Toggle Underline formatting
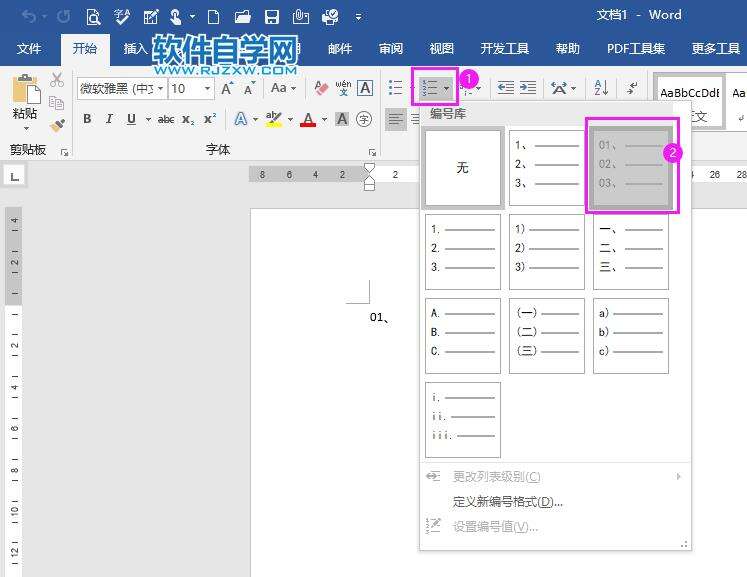Screen dimensions: 747x577 (x=131, y=119)
